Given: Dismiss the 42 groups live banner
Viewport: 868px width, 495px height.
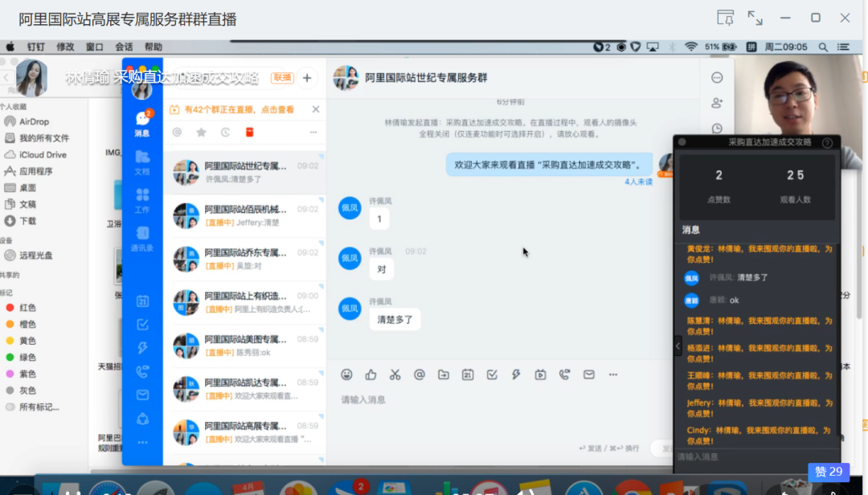Looking at the screenshot, I should 316,109.
